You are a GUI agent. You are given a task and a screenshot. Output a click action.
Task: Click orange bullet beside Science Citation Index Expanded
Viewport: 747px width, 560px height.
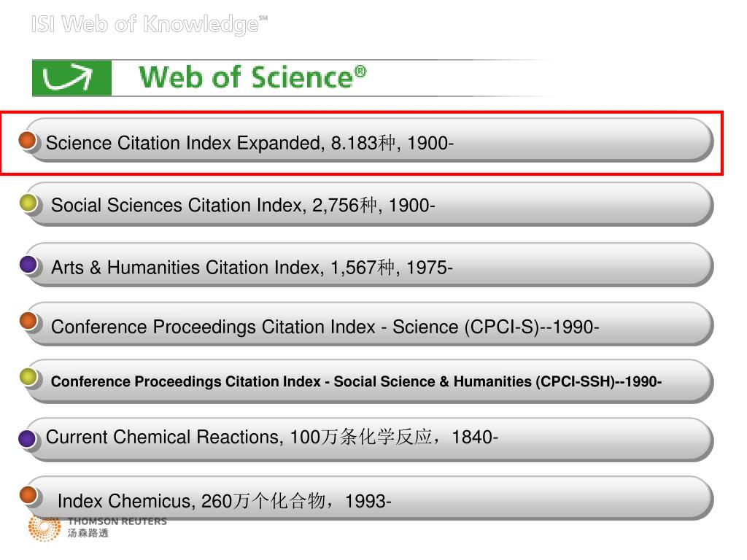pyautogui.click(x=28, y=141)
